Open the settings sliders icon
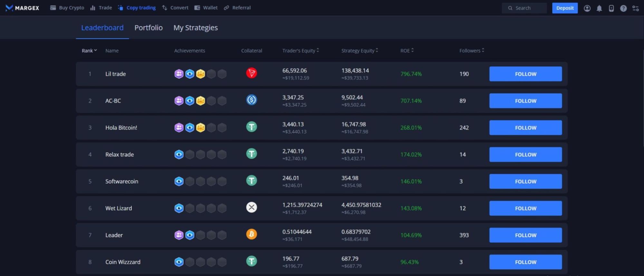Screen dimensions: 644x276 pyautogui.click(x=636, y=8)
